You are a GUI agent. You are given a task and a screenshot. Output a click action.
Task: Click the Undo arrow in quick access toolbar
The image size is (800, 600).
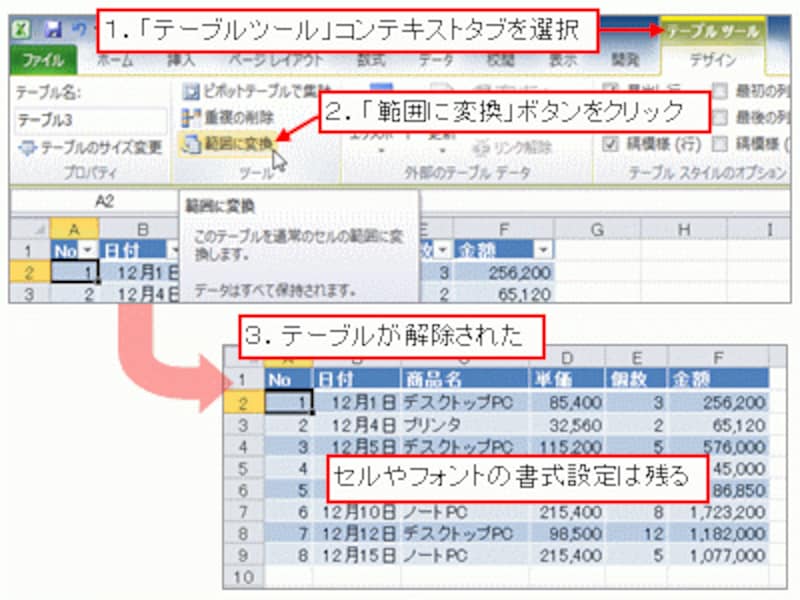79,30
